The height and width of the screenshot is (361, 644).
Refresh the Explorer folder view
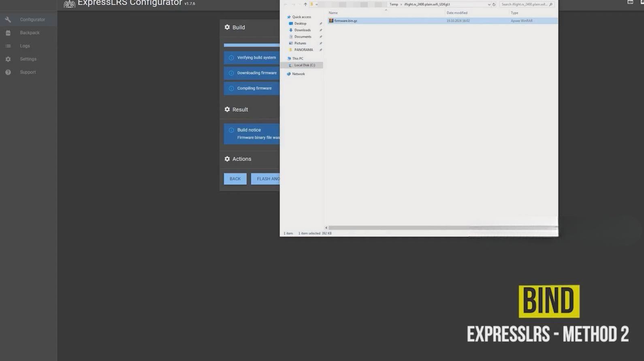coord(494,4)
